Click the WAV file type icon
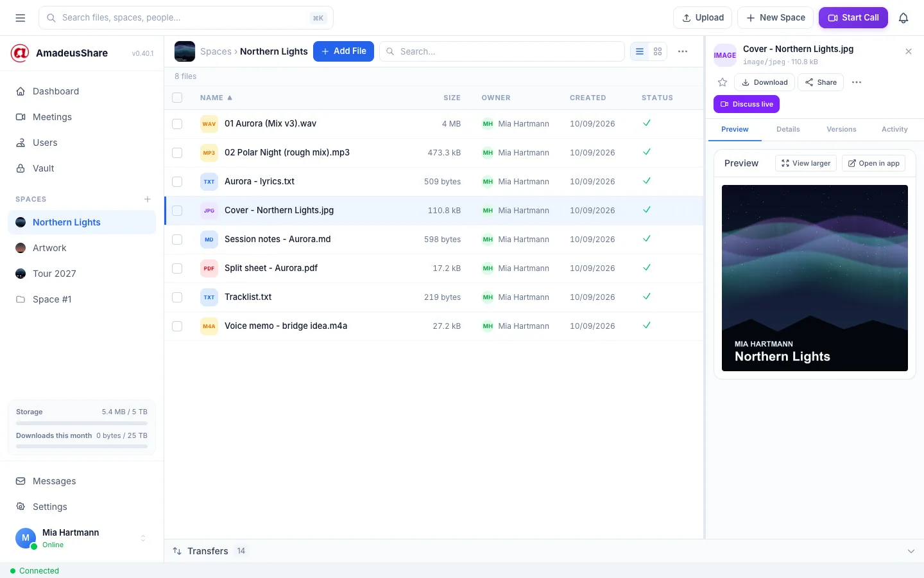This screenshot has height=578, width=924. pyautogui.click(x=209, y=124)
